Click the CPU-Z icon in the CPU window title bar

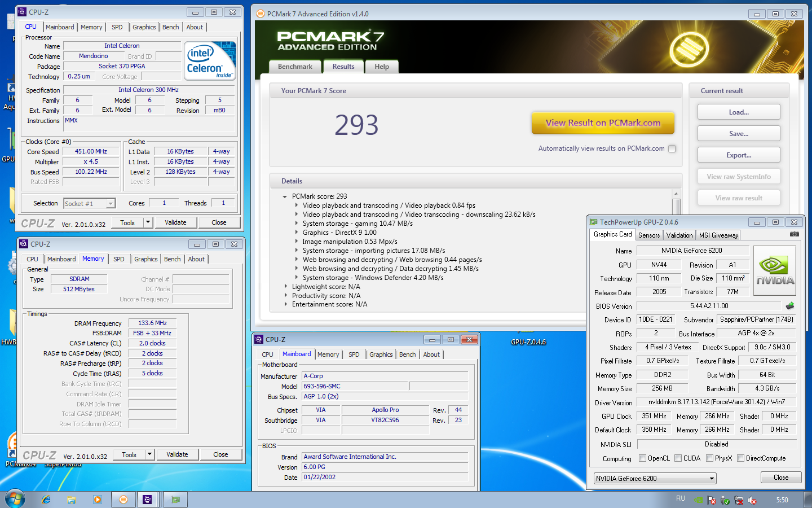[23, 12]
